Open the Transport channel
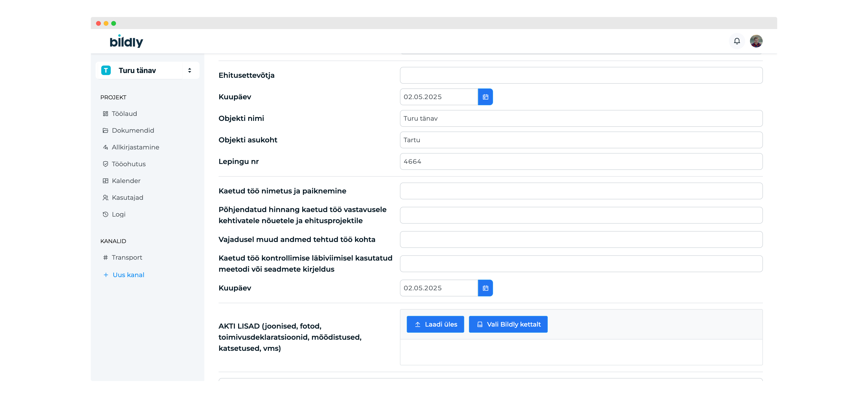The image size is (868, 398). [x=123, y=258]
